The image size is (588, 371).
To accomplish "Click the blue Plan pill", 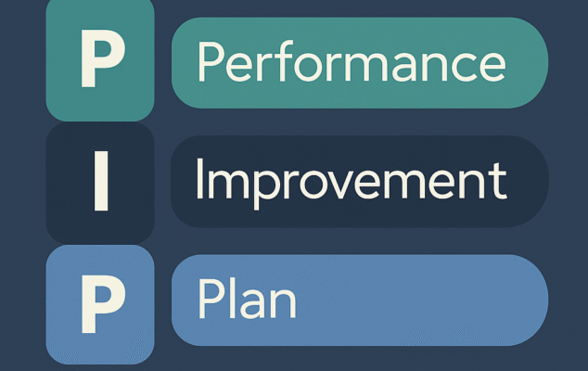I will (x=360, y=299).
